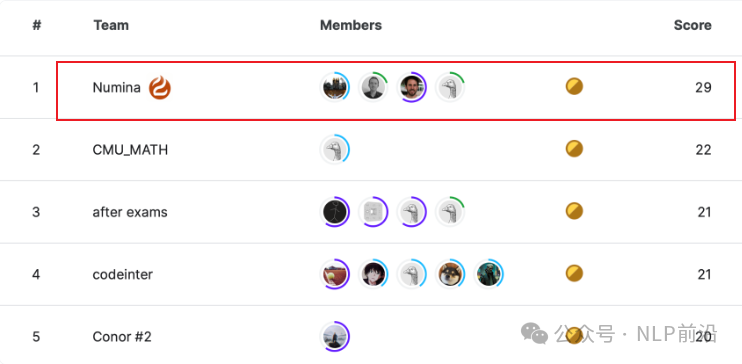Open Numina's bearded member avatar

click(x=412, y=87)
